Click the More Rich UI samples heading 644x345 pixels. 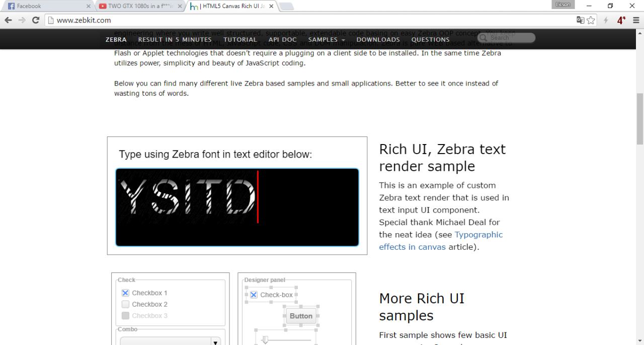422,307
